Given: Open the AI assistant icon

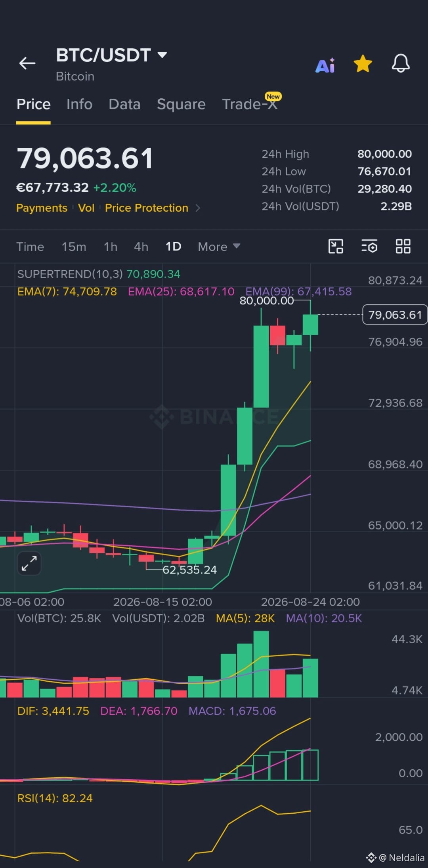Looking at the screenshot, I should 325,65.
